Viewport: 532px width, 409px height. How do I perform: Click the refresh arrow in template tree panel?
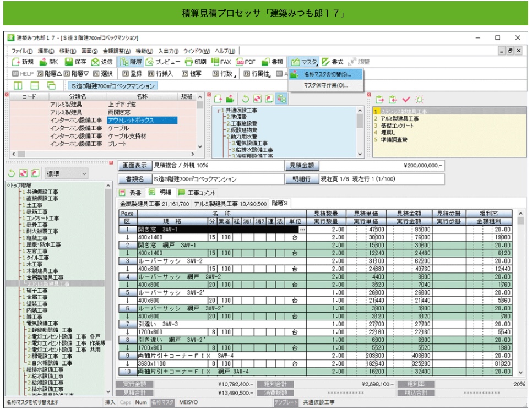[245, 99]
